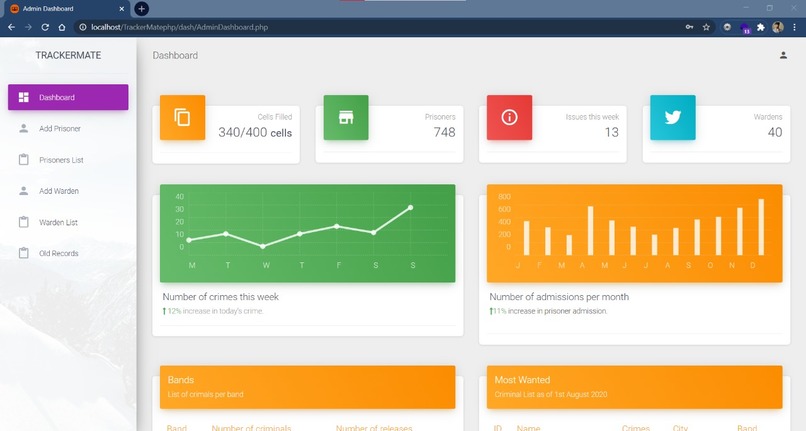Viewport: 806px width, 431px height.
Task: Click the browser forward arrow
Action: pyautogui.click(x=28, y=27)
